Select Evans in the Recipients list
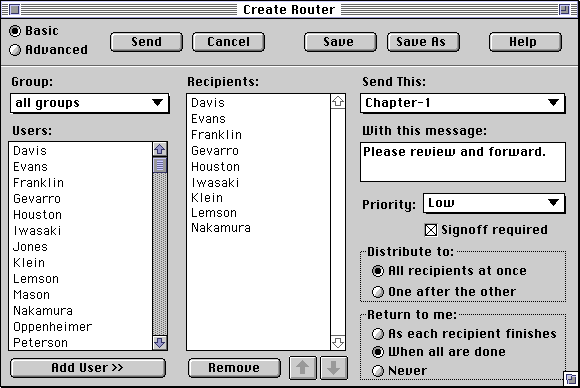Screen dimensions: 580x388 pos(259,119)
